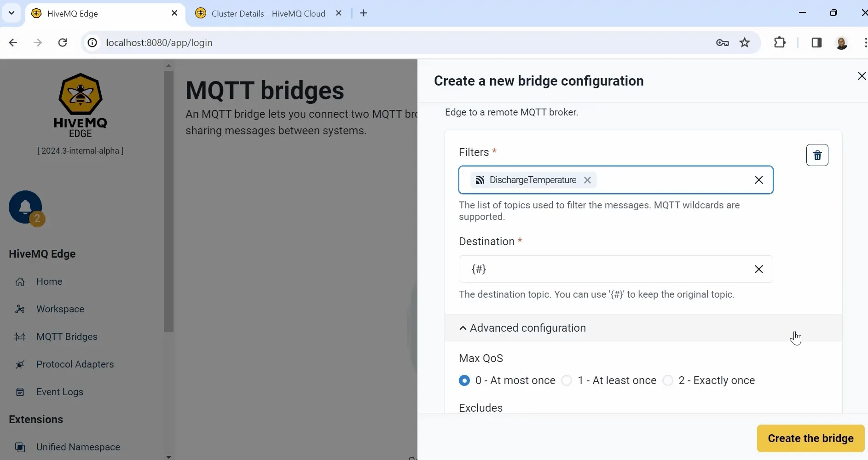This screenshot has width=868, height=460.
Task: Click the Extensions section heading
Action: [x=36, y=420]
